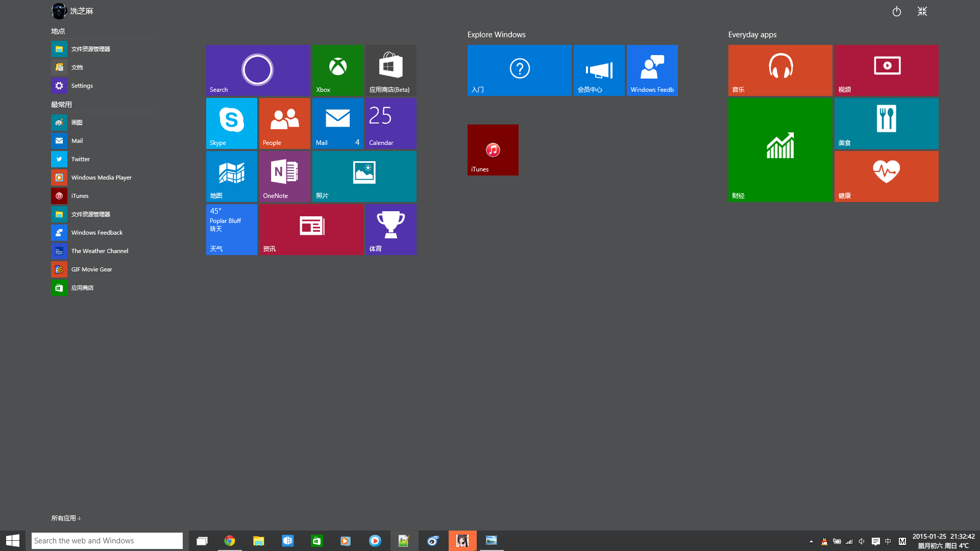Open 文件资源管理器 under the 地点 section
Viewport: 980px width, 551px height.
pos(103,49)
